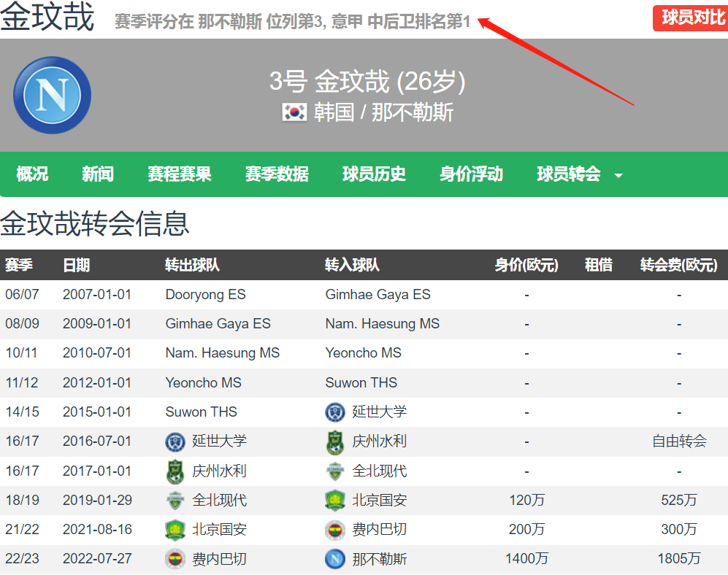728x575 pixels.
Task: Click the 金玟哉 page title
Action: [47, 18]
